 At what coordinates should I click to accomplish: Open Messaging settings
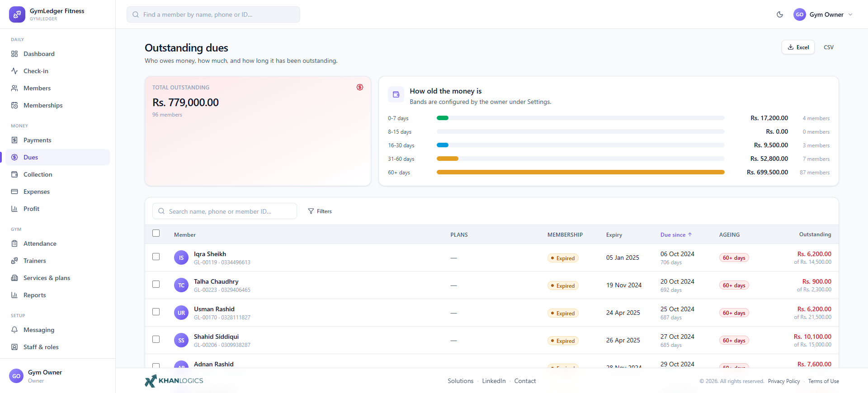click(58, 330)
